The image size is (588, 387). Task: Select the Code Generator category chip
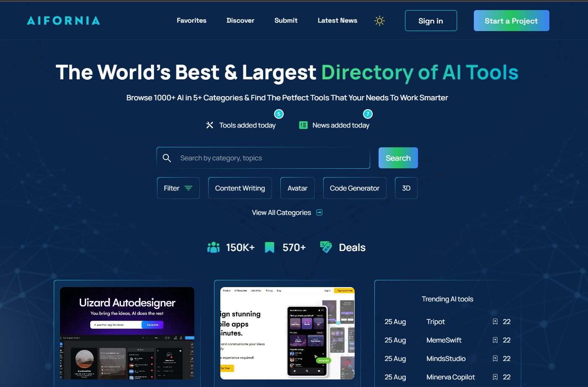[x=355, y=188]
